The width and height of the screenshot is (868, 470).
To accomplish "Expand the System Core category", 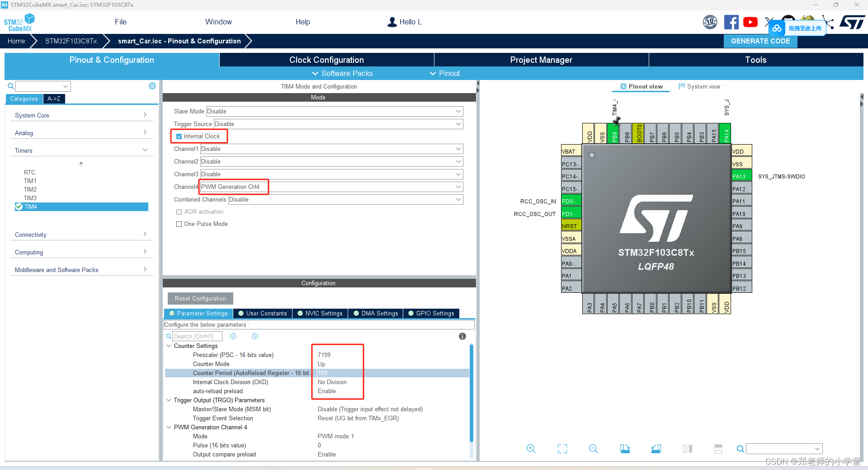I will click(x=81, y=115).
